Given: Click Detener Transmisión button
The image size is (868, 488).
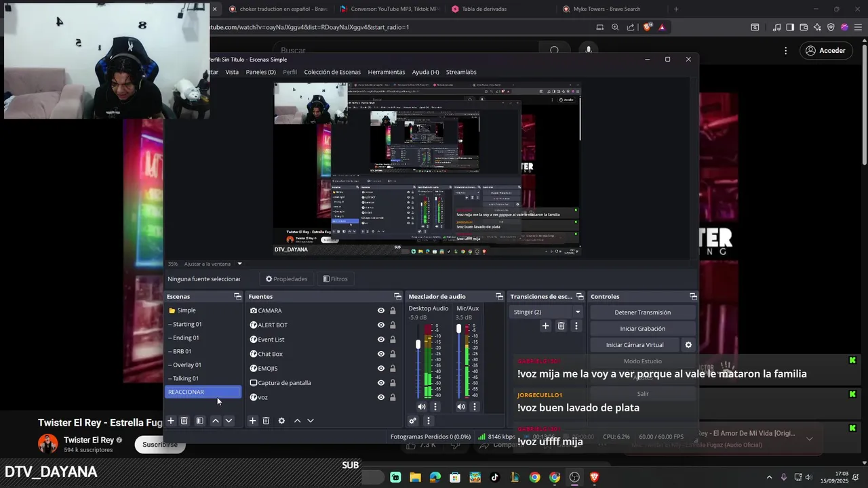Looking at the screenshot, I should click(x=642, y=312).
